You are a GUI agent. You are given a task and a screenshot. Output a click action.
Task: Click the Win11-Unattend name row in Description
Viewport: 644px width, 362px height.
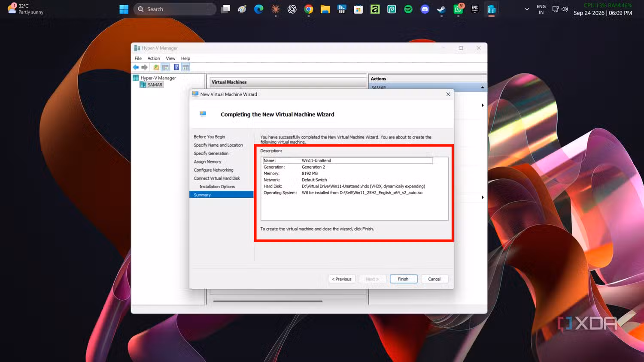348,160
